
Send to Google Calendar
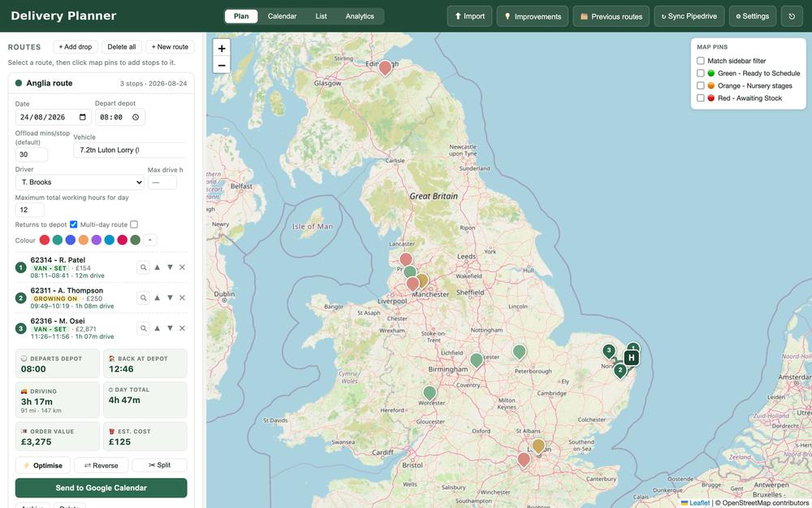tap(101, 488)
